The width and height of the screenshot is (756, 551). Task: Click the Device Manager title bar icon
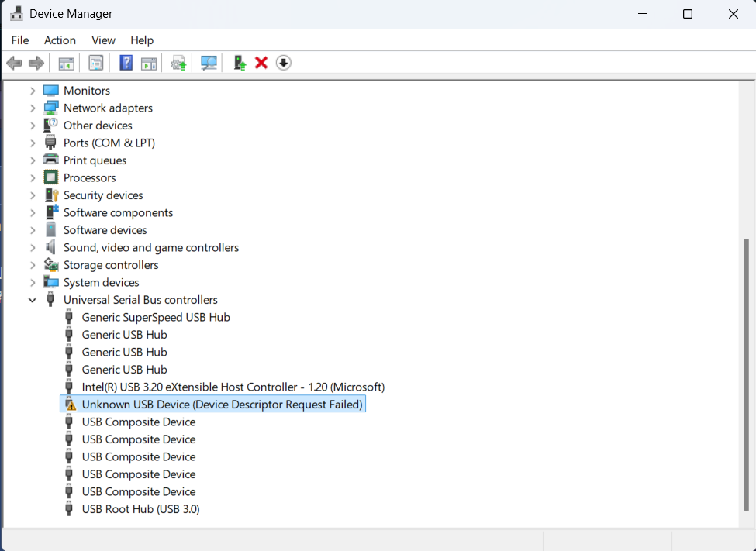click(16, 13)
